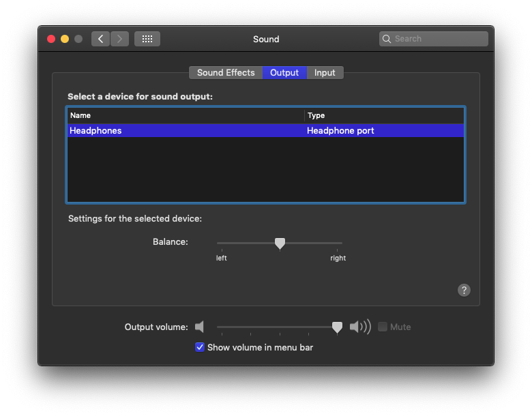Close the Sound window with the red button

[x=51, y=39]
